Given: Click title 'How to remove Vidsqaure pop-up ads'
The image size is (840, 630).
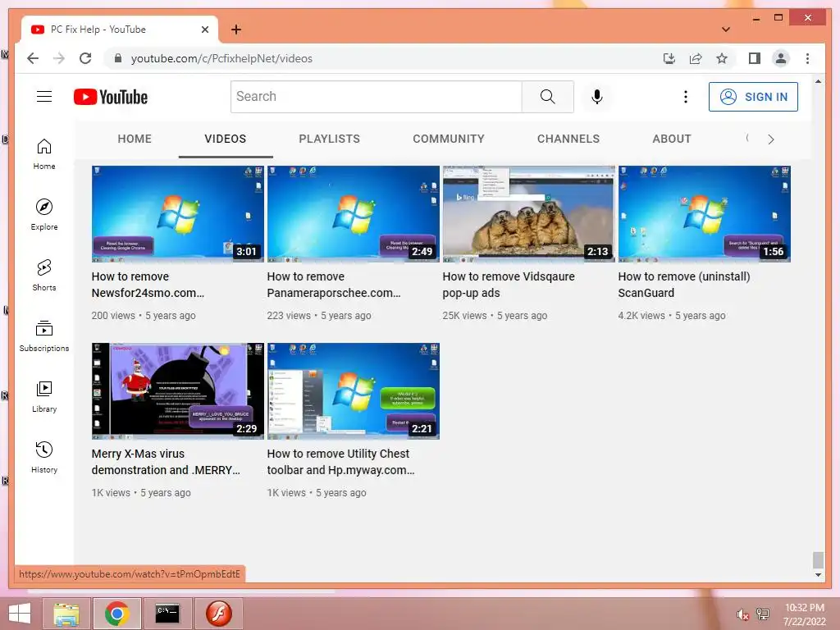Looking at the screenshot, I should click(x=509, y=285).
